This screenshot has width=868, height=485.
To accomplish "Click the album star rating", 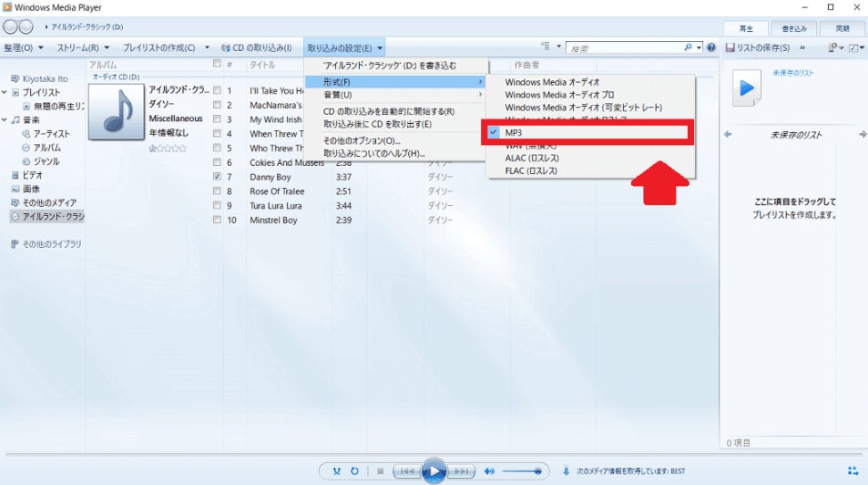I will 168,149.
